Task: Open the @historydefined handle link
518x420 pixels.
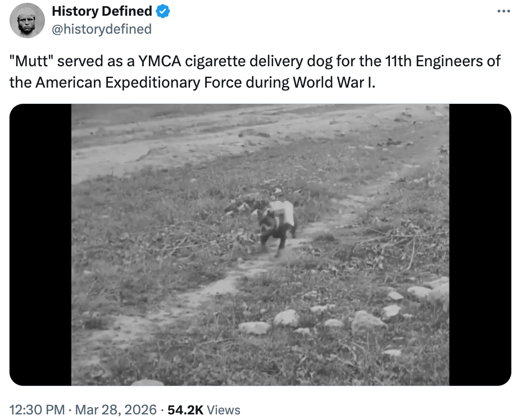Action: tap(102, 29)
